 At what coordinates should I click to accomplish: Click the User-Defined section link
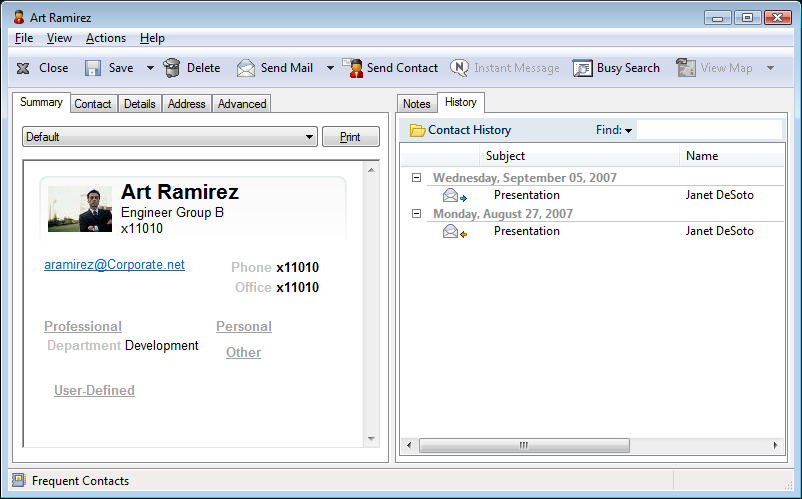point(95,390)
